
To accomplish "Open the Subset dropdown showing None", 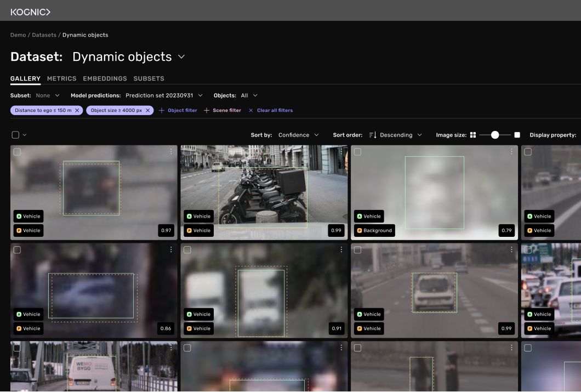I will click(48, 95).
